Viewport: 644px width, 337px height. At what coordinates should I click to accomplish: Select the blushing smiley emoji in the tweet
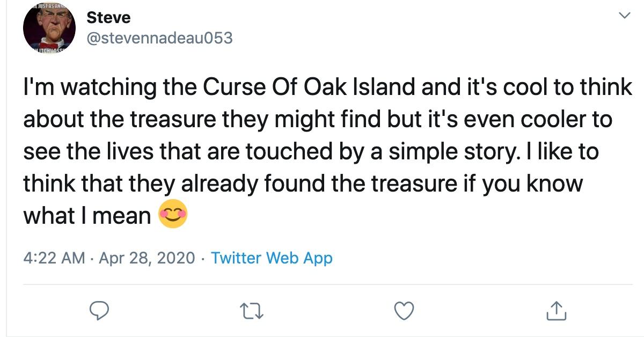pyautogui.click(x=173, y=215)
